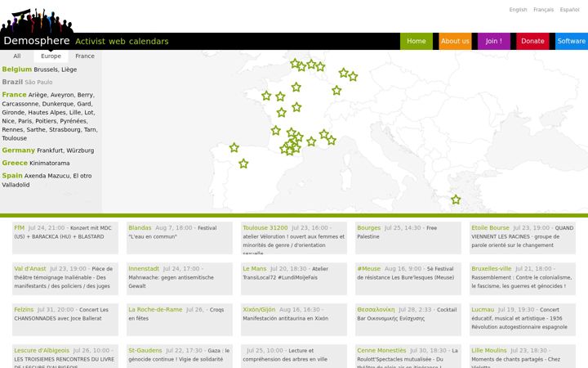Screen dimensions: 588x368
Task: Switch to the France region tab
Action: [85, 56]
